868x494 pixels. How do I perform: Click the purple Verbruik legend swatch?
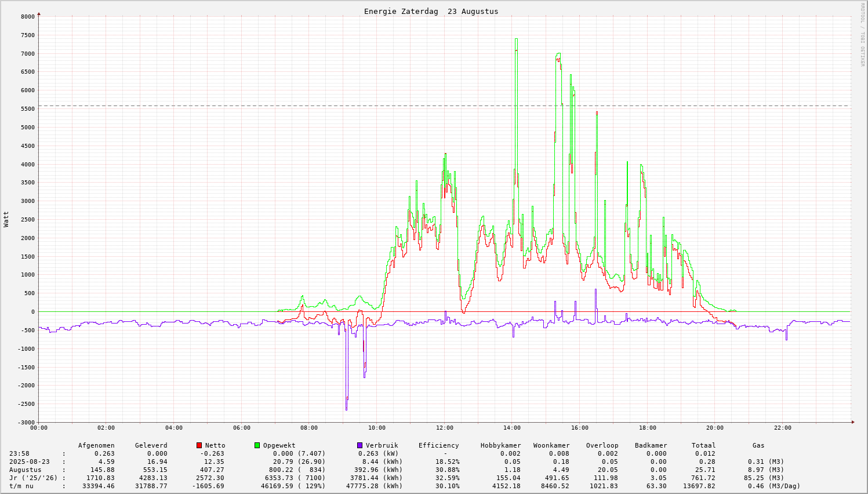point(359,445)
